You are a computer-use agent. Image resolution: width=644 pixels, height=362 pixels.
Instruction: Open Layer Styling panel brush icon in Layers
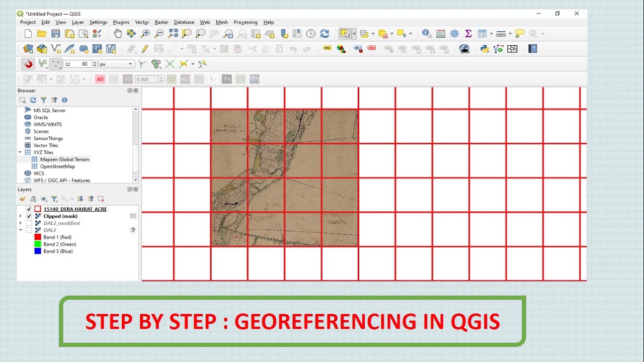23,199
